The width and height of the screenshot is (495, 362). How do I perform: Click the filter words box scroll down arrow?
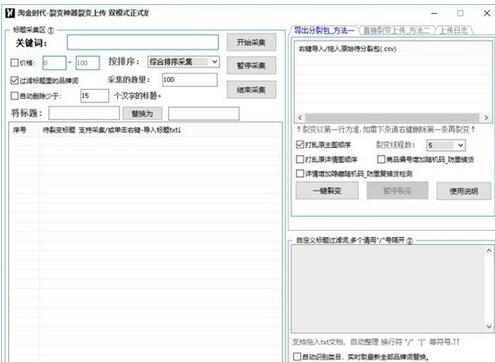(489, 326)
